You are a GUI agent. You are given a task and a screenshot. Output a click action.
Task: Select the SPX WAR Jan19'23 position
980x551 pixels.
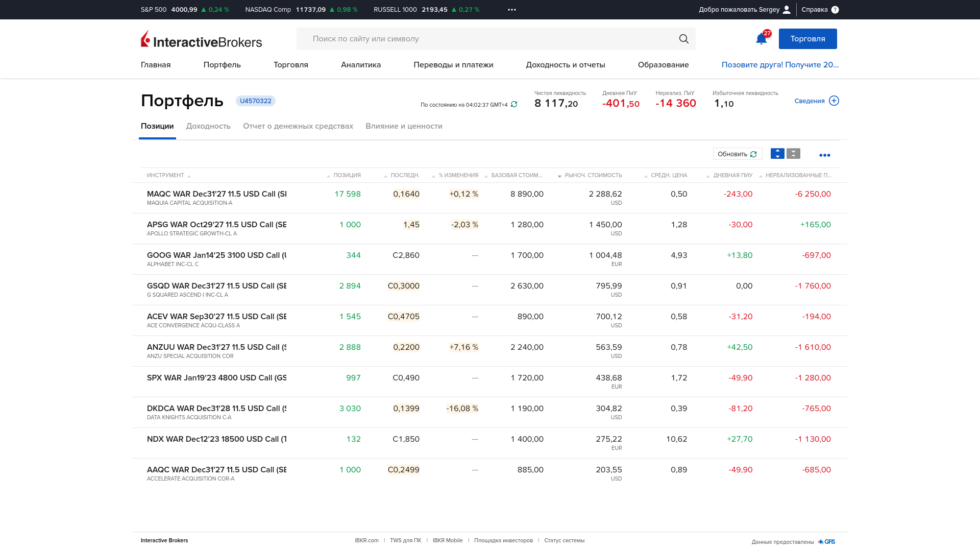click(490, 382)
